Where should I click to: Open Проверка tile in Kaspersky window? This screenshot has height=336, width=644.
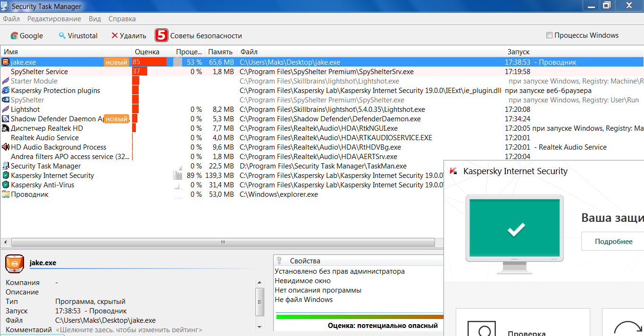pos(523,322)
